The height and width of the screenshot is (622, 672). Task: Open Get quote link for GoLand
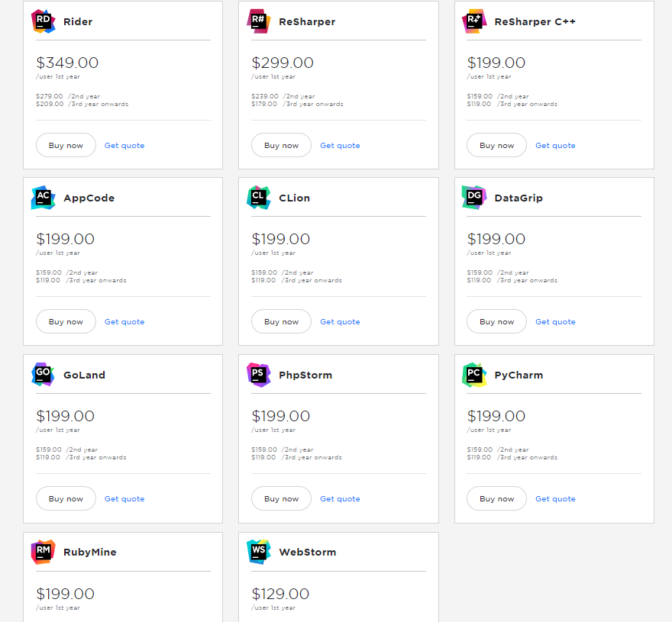pyautogui.click(x=124, y=499)
